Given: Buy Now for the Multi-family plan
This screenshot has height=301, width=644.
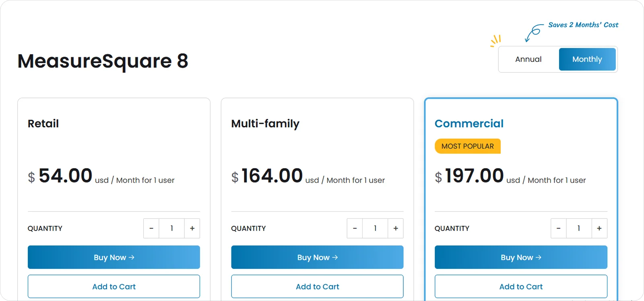Looking at the screenshot, I should click(317, 257).
